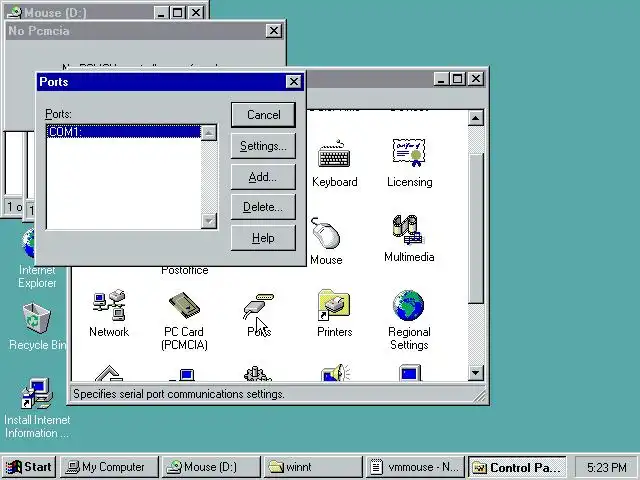Image resolution: width=640 pixels, height=480 pixels.
Task: Click Control Panel scroll down arrow
Action: [475, 373]
